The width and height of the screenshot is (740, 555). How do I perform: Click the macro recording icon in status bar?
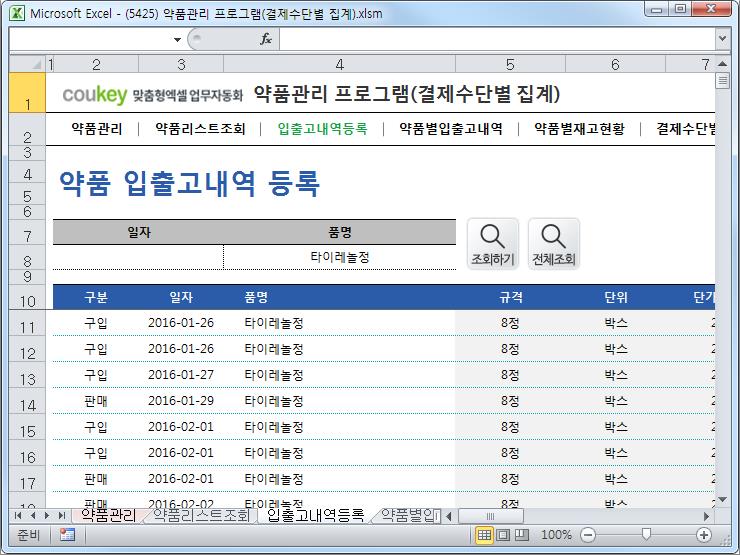67,535
